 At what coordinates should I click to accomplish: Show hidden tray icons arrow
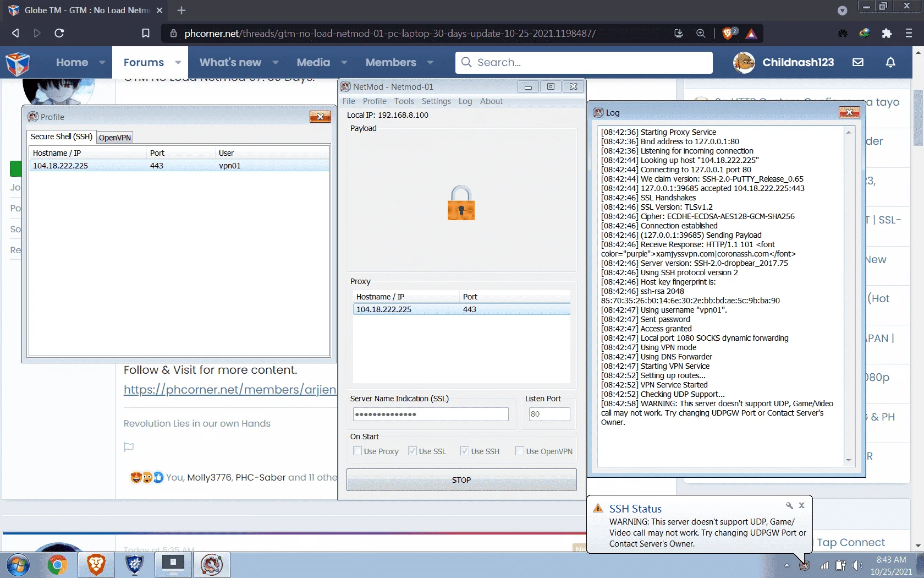pos(787,565)
